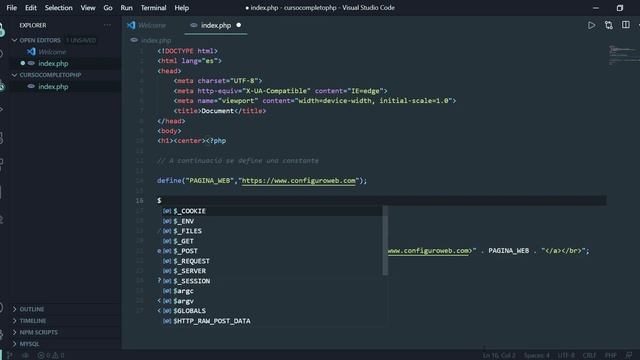
Task: Click source control branch icon in status bar
Action: (9, 356)
